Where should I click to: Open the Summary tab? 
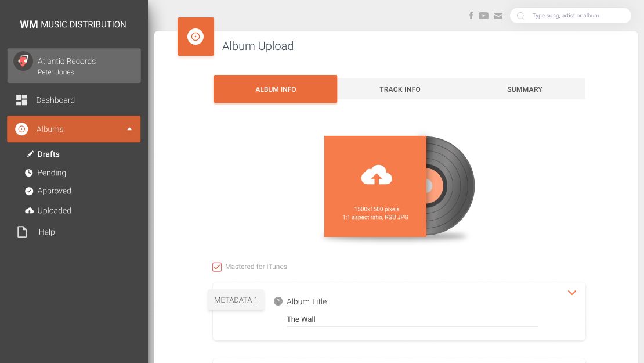(524, 89)
